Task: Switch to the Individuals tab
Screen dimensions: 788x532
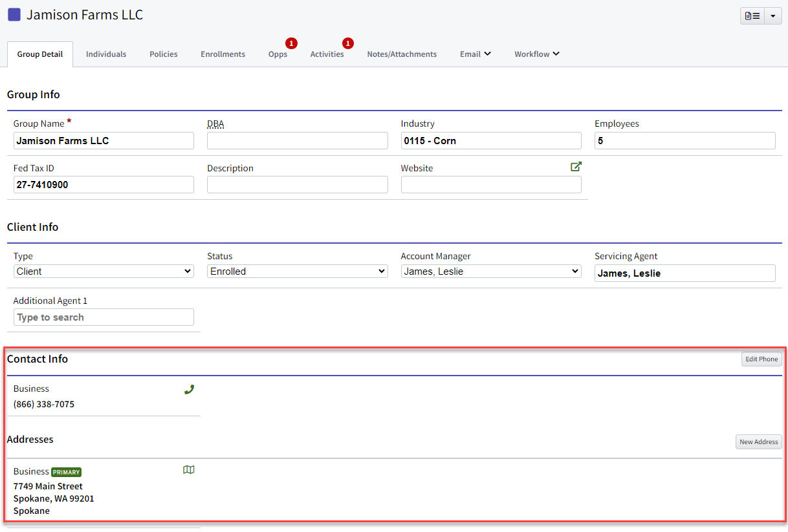Action: click(x=105, y=54)
